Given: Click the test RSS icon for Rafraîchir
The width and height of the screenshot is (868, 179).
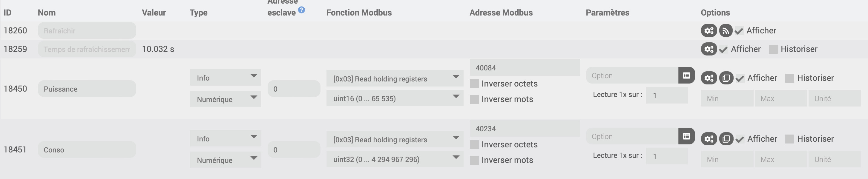Looking at the screenshot, I should 726,31.
